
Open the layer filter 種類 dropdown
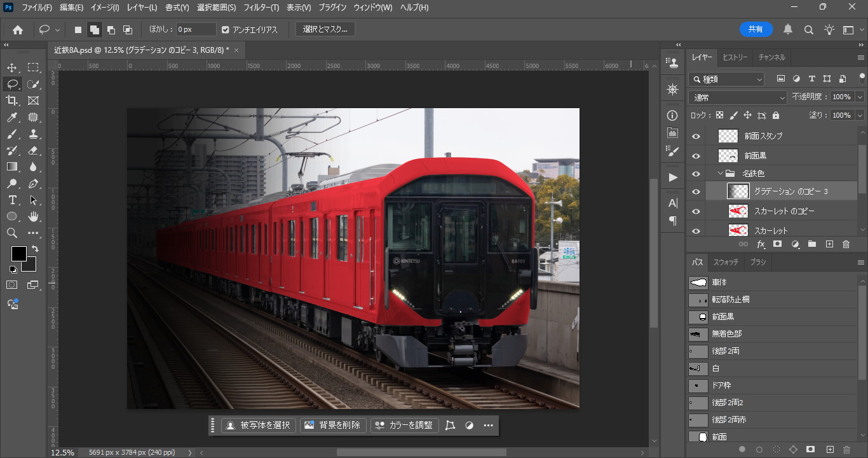(726, 79)
